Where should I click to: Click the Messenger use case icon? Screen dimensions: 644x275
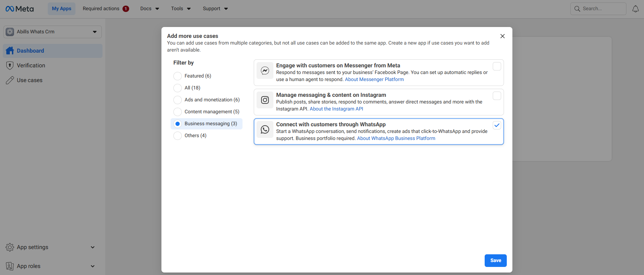click(x=265, y=71)
